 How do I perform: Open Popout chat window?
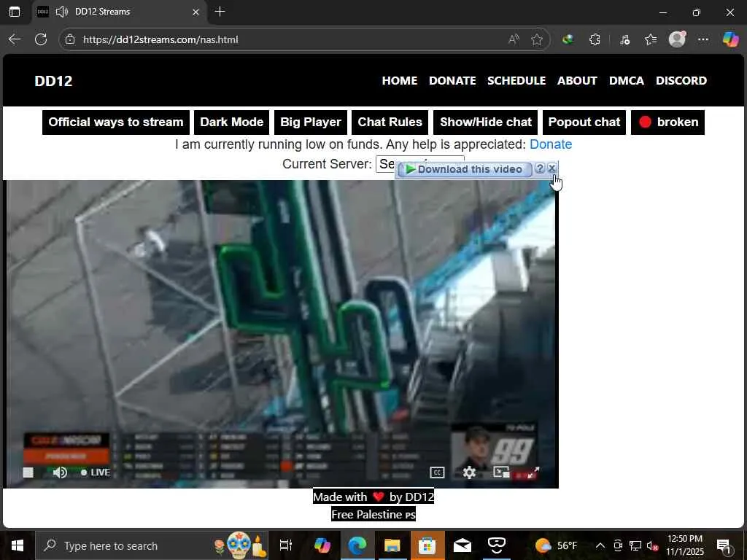pos(584,122)
